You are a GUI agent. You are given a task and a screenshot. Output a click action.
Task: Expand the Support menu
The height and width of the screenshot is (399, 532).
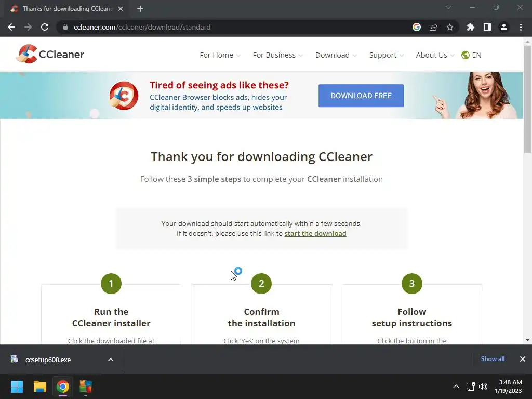click(387, 55)
